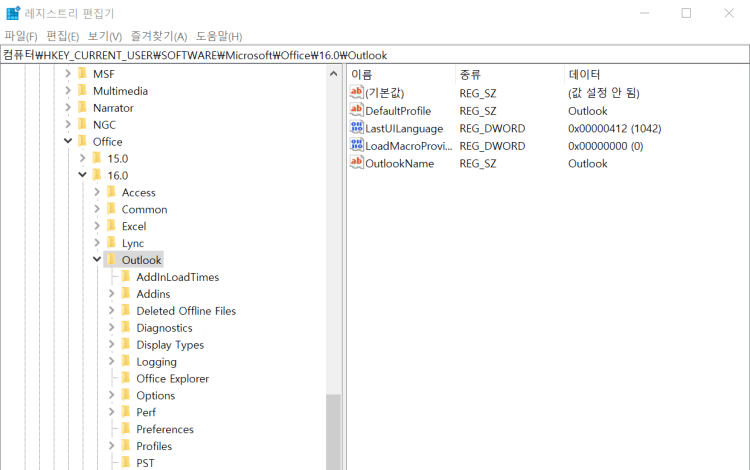Click the DefaultProfile string value icon
The width and height of the screenshot is (750, 470).
[x=356, y=110]
